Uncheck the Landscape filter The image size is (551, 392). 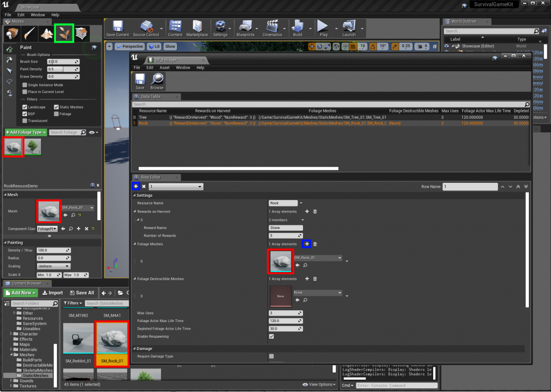coord(25,107)
